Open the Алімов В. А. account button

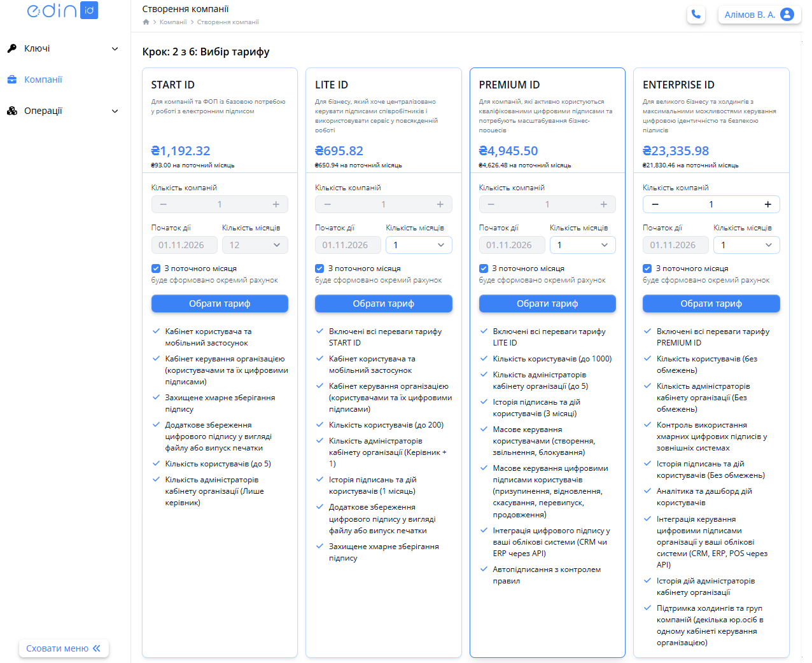pyautogui.click(x=760, y=14)
